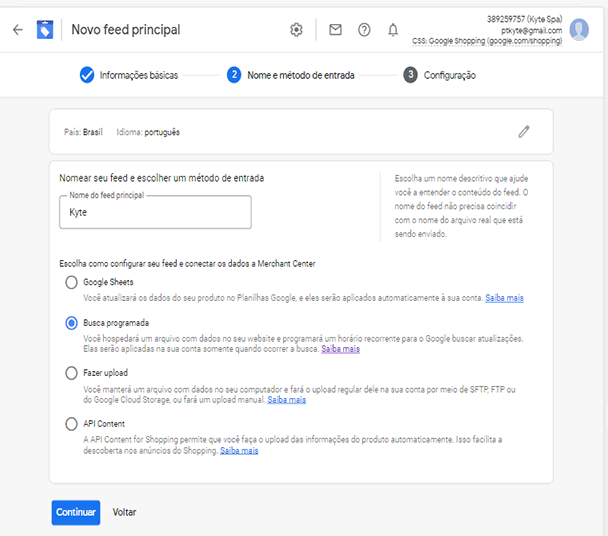The image size is (608, 536).
Task: Open the settings gear icon
Action: pyautogui.click(x=296, y=30)
